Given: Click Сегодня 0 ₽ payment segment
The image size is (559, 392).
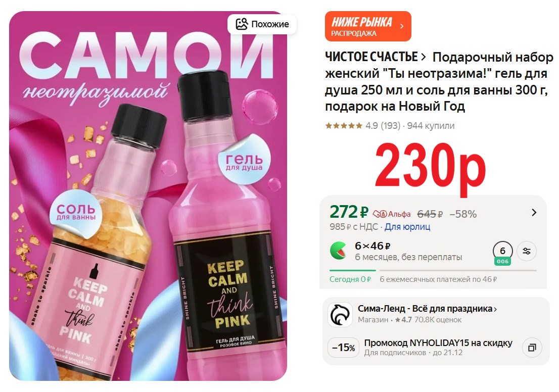Looking at the screenshot, I should 350,279.
